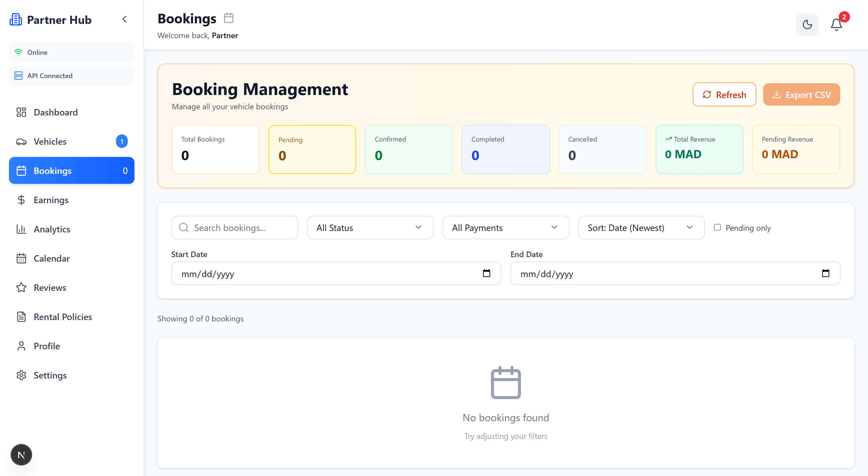
Task: Open the Analytics sidebar item
Action: [x=52, y=229]
